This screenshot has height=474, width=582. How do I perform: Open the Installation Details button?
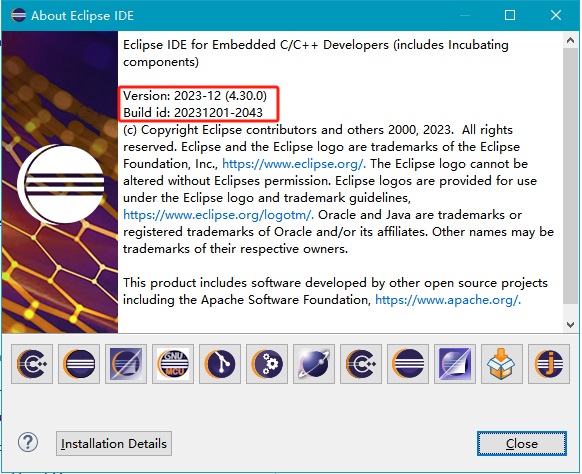(114, 444)
